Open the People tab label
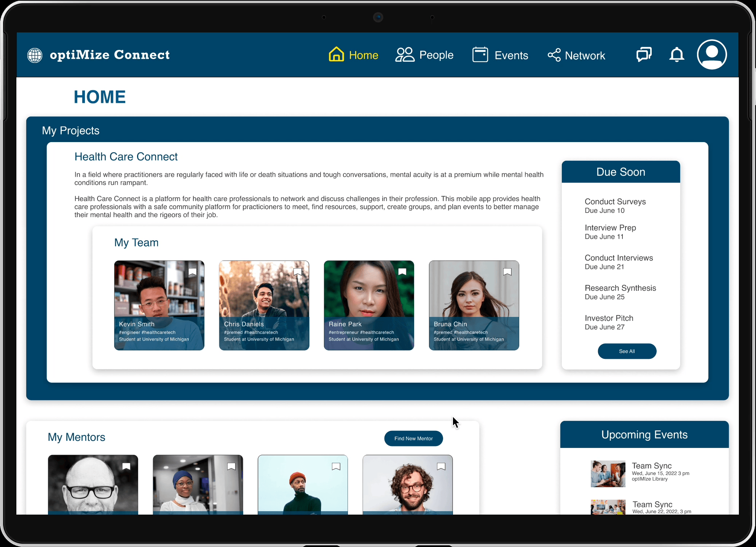Image resolution: width=756 pixels, height=547 pixels. [x=436, y=55]
